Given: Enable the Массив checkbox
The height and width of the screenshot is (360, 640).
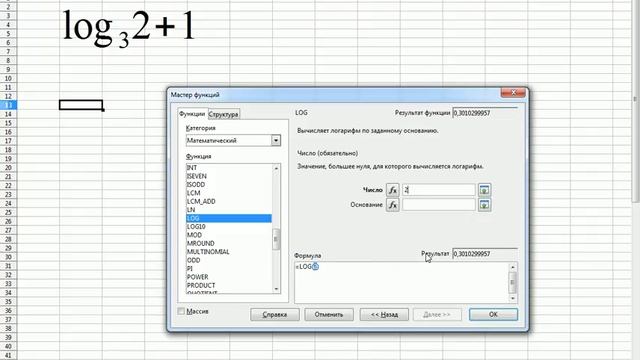Looking at the screenshot, I should (x=181, y=311).
